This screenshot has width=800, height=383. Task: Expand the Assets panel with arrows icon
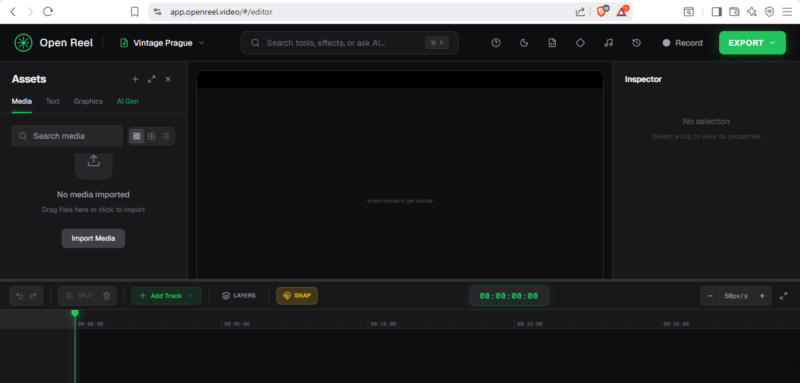152,79
